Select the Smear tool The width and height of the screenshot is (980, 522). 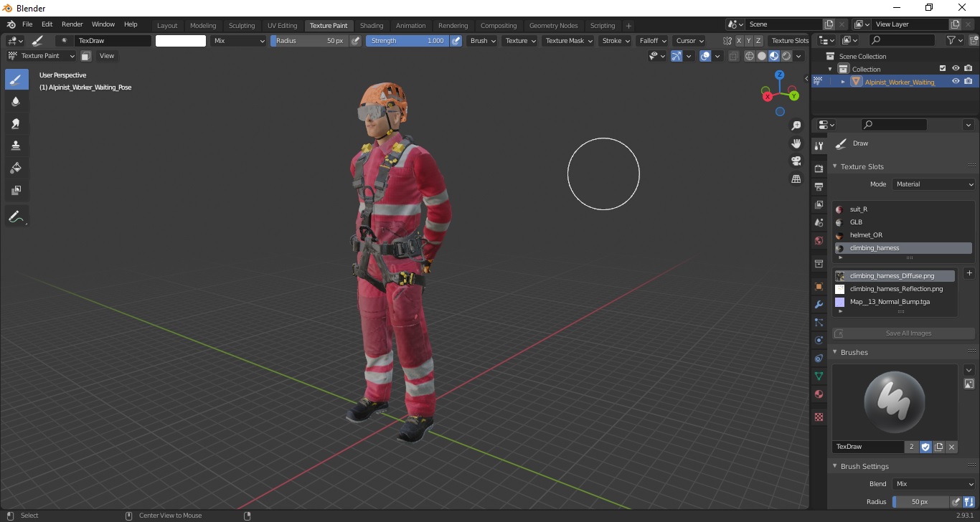pos(16,123)
